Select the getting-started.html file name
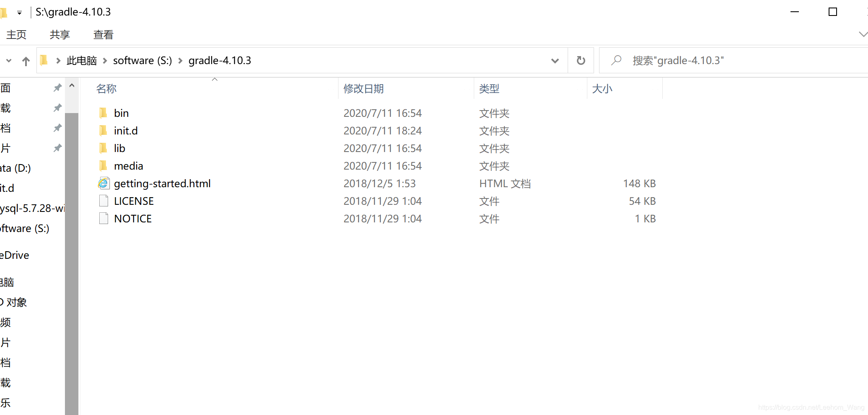This screenshot has width=868, height=415. pyautogui.click(x=162, y=183)
